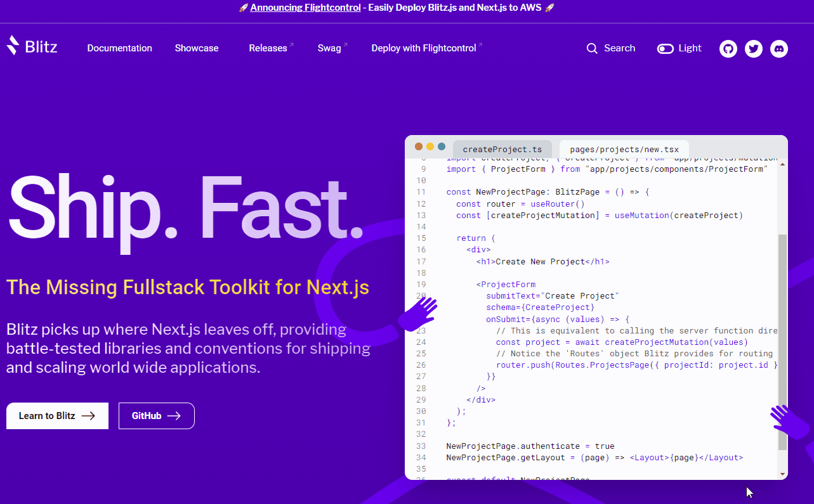Click the 'const NewProjectPage: BlitzPage' code line

coord(548,192)
